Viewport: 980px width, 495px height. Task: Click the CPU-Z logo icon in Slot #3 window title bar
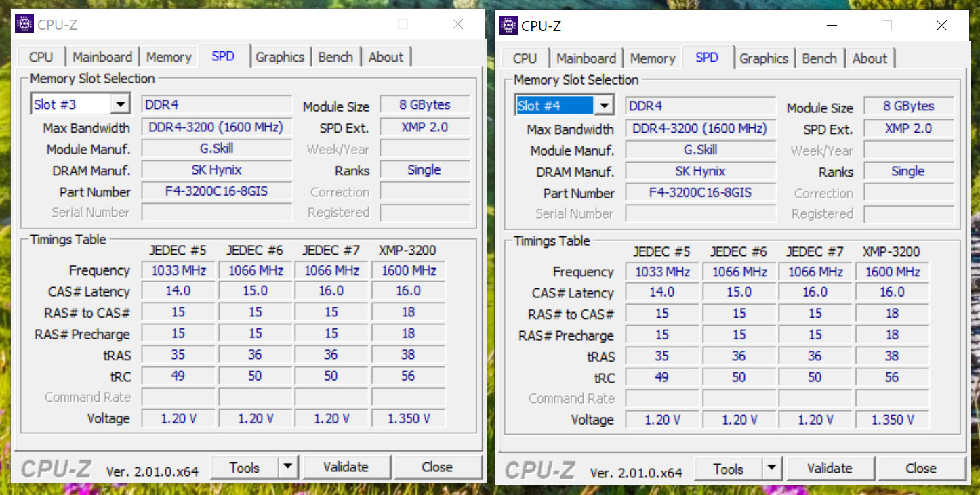coord(24,24)
